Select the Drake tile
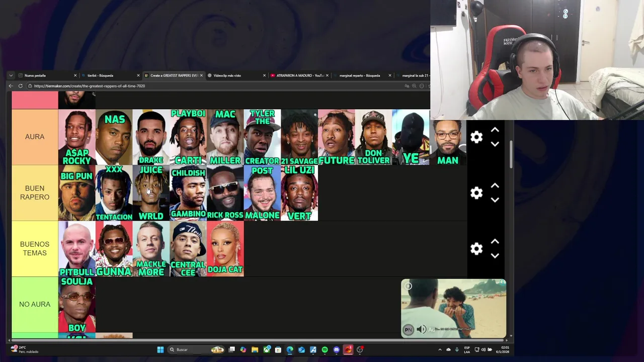The height and width of the screenshot is (362, 644). pos(151,137)
